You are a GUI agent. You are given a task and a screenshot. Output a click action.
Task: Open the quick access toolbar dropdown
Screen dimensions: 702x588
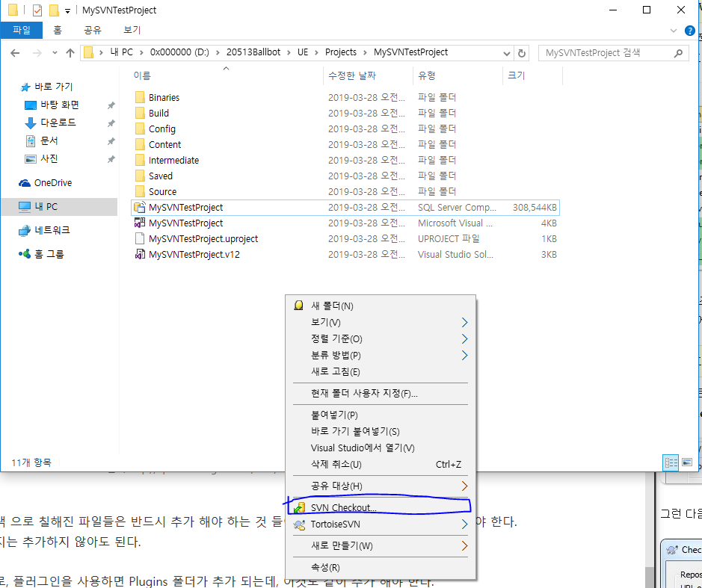(x=67, y=10)
